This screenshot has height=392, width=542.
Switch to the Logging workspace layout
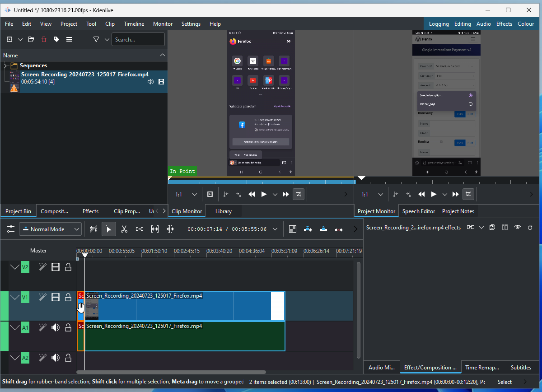pyautogui.click(x=439, y=24)
